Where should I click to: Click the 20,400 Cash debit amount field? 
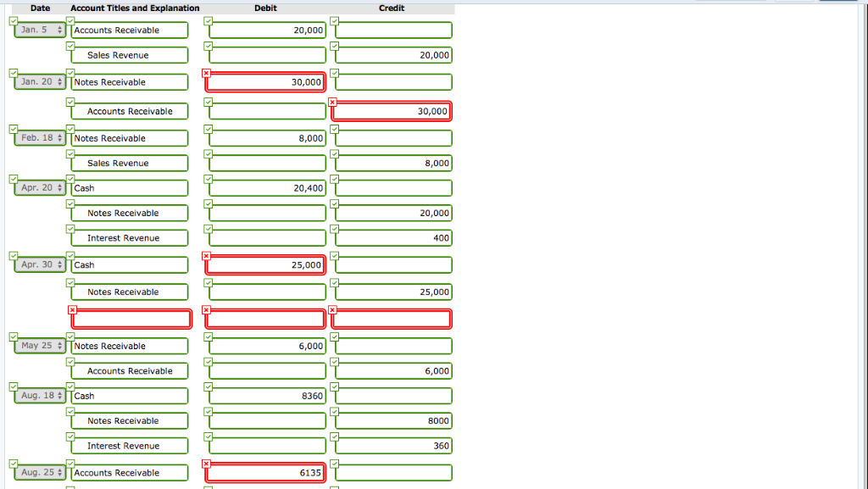pos(265,187)
